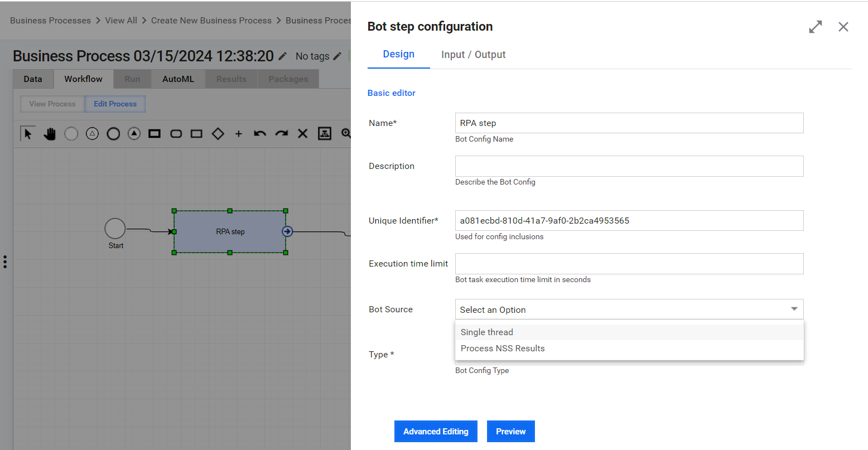Pick the rounded rectangle shape tool
The width and height of the screenshot is (868, 450).
pyautogui.click(x=176, y=134)
